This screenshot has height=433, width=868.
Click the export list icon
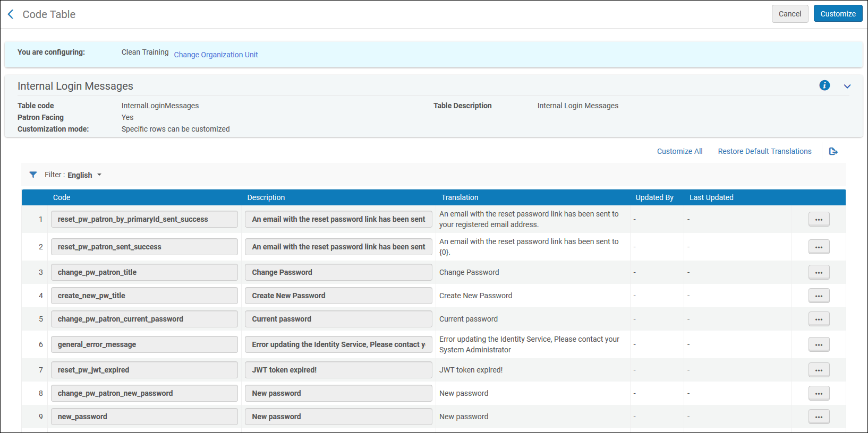833,151
